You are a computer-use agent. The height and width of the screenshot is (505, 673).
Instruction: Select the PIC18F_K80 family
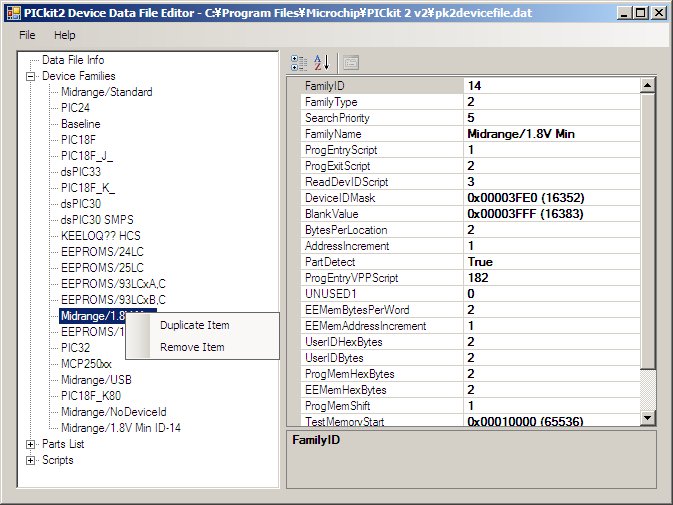(91, 396)
